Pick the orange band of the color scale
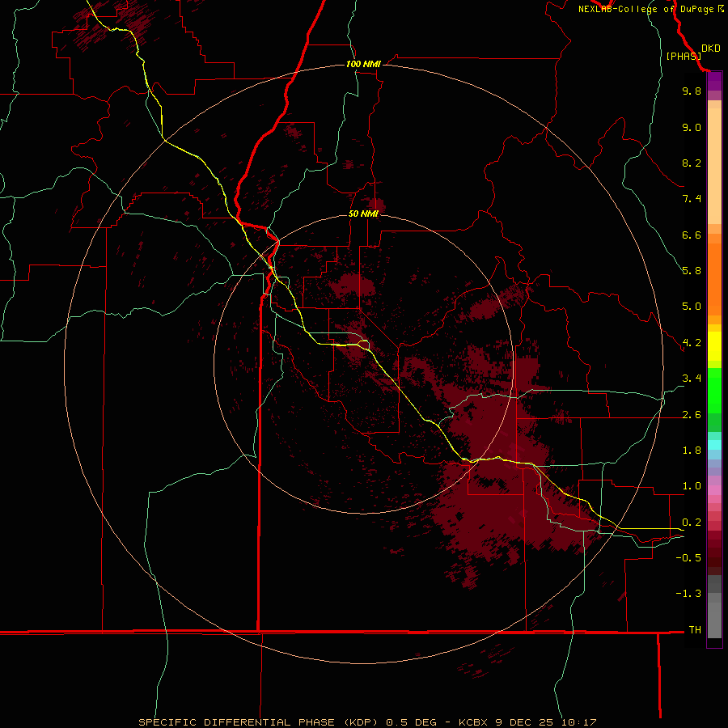The height and width of the screenshot is (728, 728). pyautogui.click(x=714, y=280)
